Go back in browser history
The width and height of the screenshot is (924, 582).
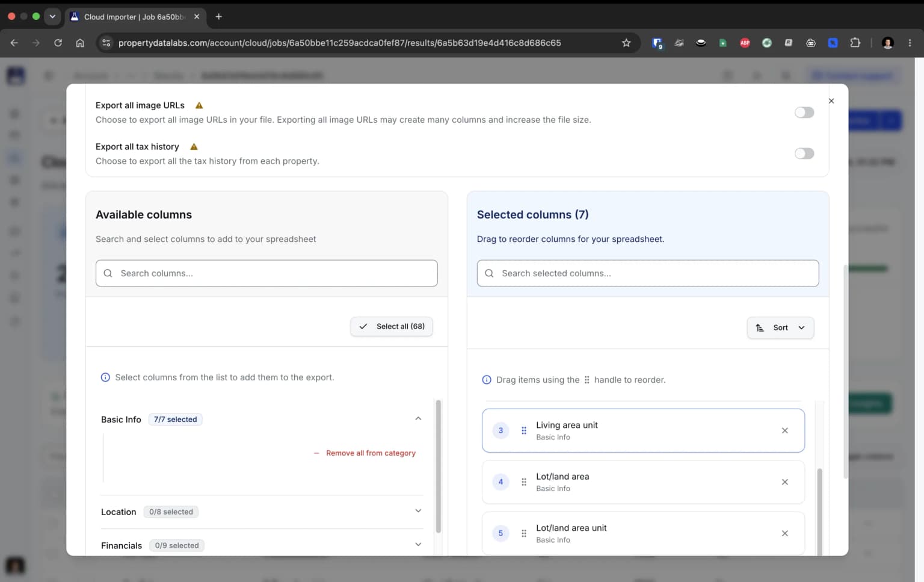tap(14, 43)
